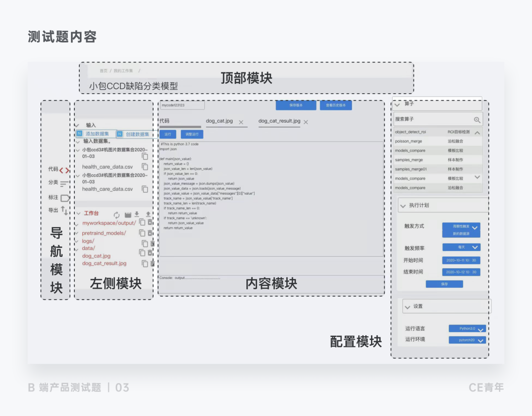Delete the pretraind_models/ folder using trash icon
Screen dimensions: 532x416
pyautogui.click(x=150, y=233)
